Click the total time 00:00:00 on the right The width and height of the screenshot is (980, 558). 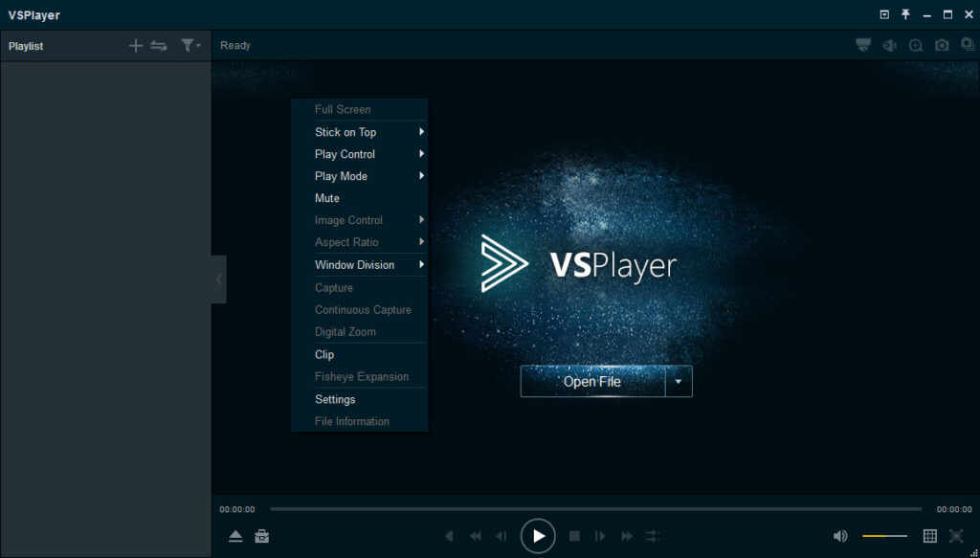[x=954, y=509]
